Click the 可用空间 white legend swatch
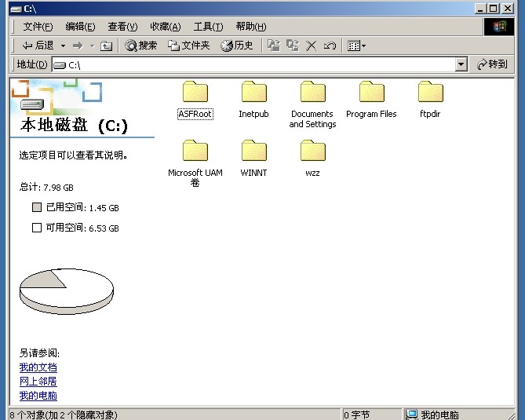This screenshot has height=420, width=525. (x=37, y=228)
